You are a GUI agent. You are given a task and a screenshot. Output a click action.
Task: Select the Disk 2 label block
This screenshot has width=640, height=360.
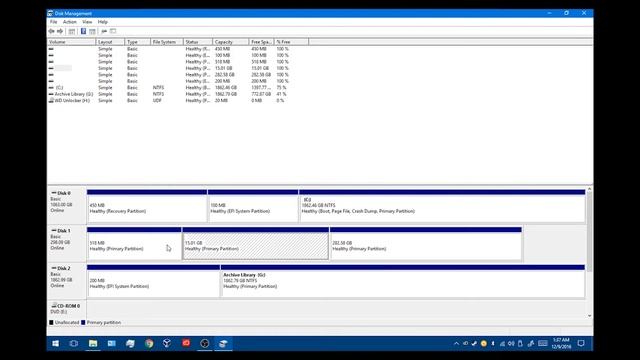(67, 281)
